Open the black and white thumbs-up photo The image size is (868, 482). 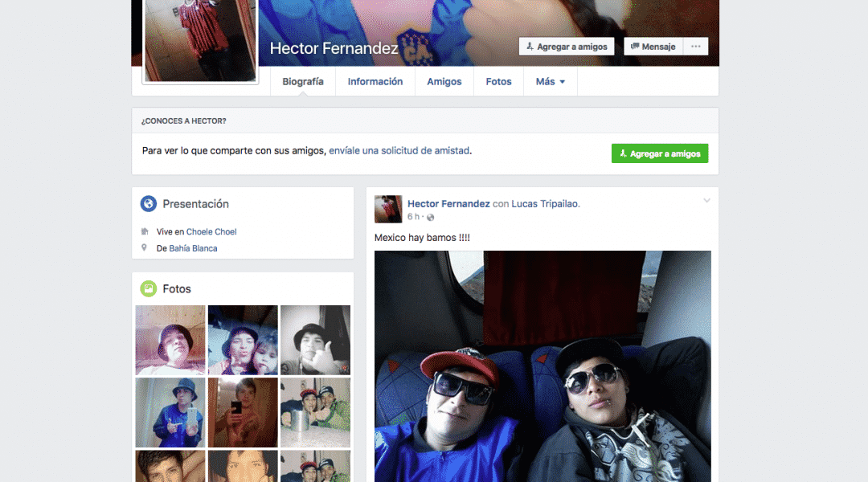(316, 340)
